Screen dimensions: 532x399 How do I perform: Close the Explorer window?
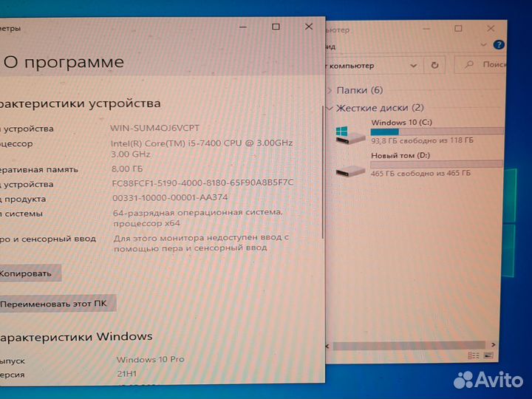(491, 29)
